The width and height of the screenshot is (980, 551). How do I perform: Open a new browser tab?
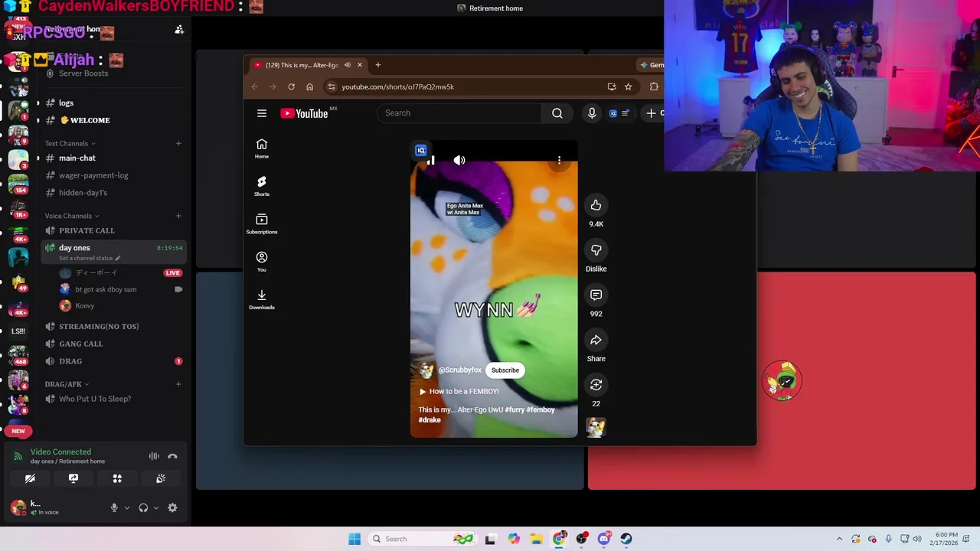coord(377,65)
